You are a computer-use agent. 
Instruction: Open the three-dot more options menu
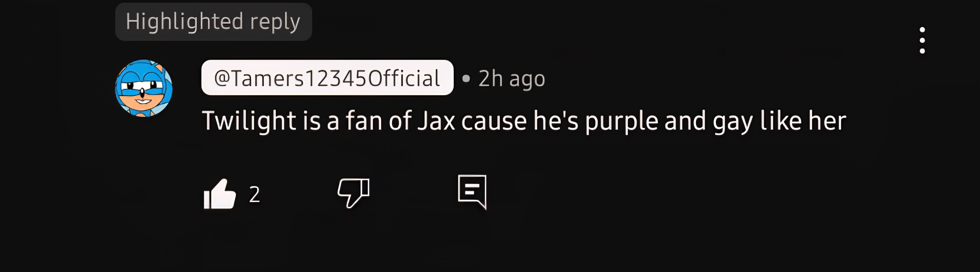(922, 40)
